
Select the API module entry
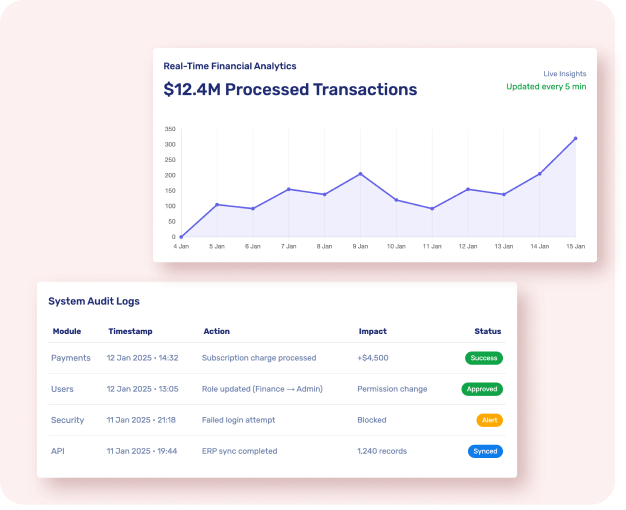[58, 451]
